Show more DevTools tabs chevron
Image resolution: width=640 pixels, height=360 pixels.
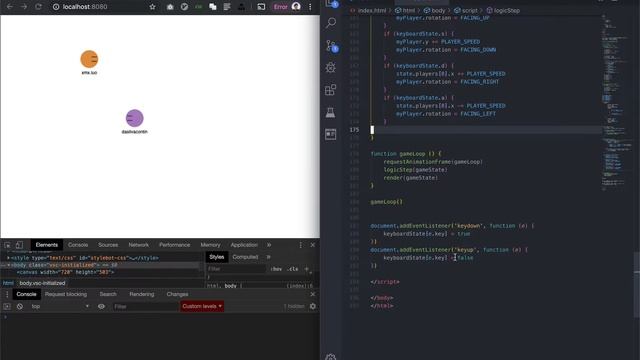click(x=269, y=245)
